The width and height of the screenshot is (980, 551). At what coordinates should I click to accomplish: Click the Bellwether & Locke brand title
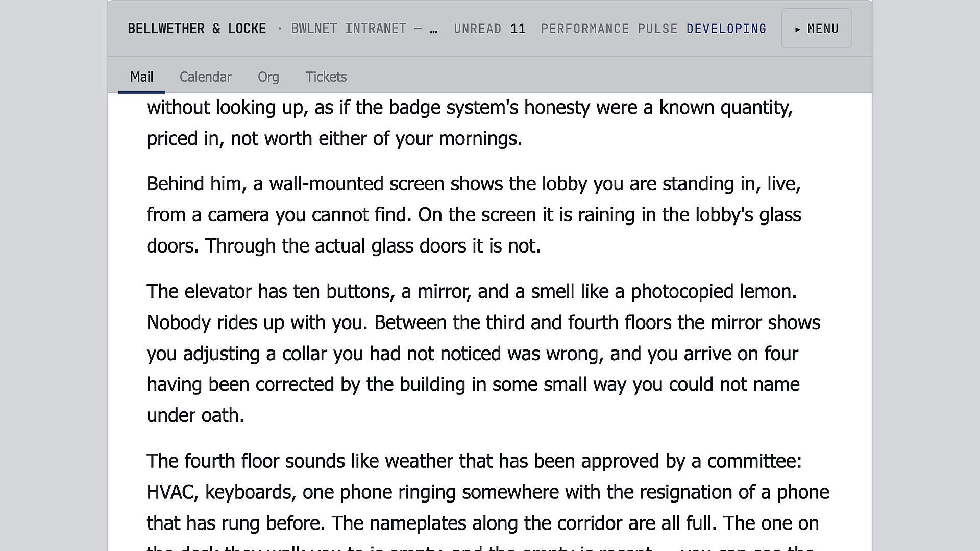point(197,29)
